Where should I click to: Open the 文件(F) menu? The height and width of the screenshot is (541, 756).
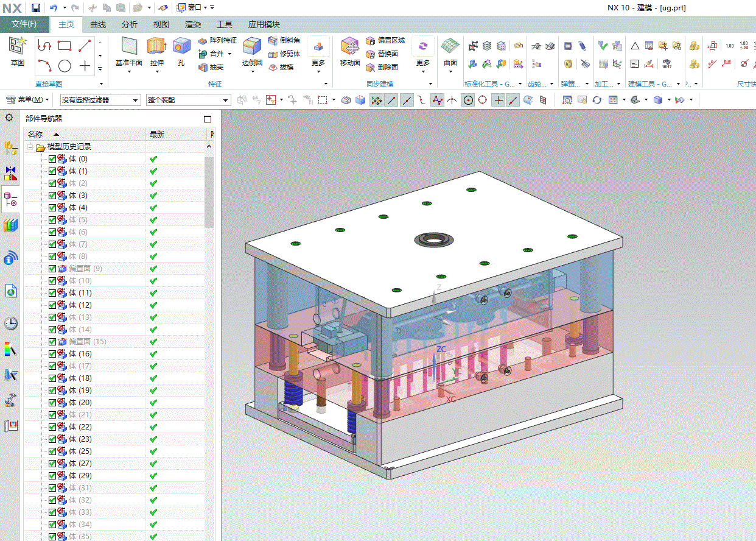pyautogui.click(x=24, y=24)
